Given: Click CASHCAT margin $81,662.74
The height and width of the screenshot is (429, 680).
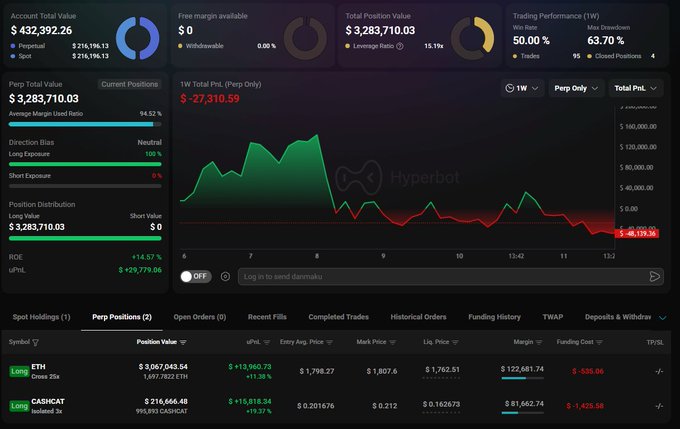Looking at the screenshot, I should 524,404.
